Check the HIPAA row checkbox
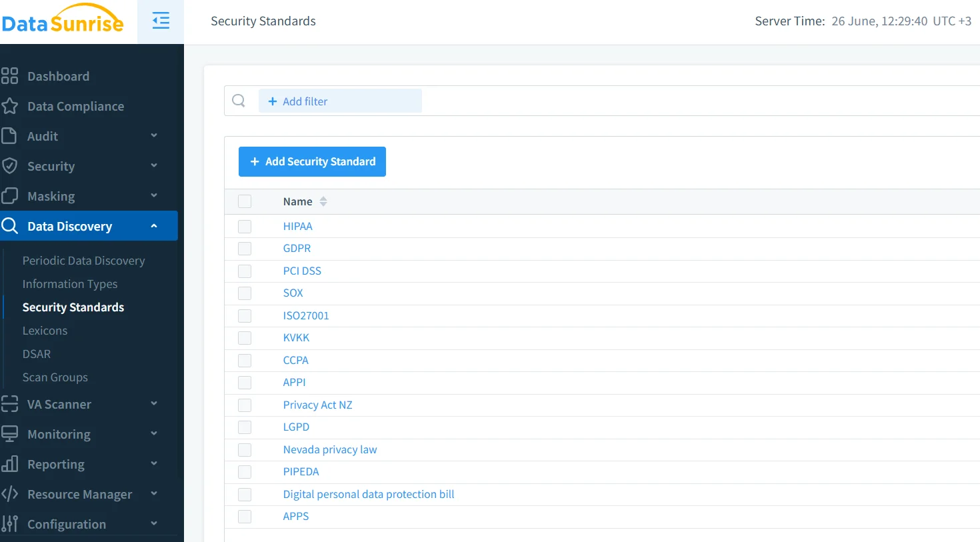The image size is (980, 542). pos(245,227)
